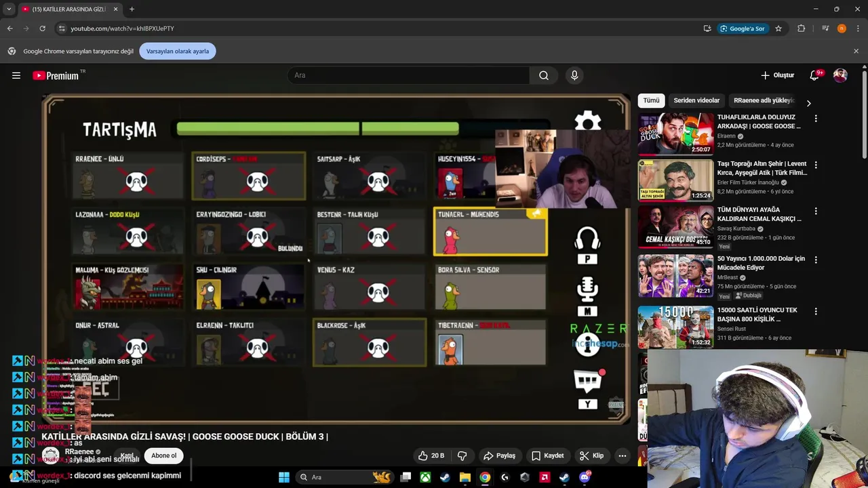The image size is (868, 488).
Task: Click the YouTube search magnifier button
Action: tap(544, 75)
